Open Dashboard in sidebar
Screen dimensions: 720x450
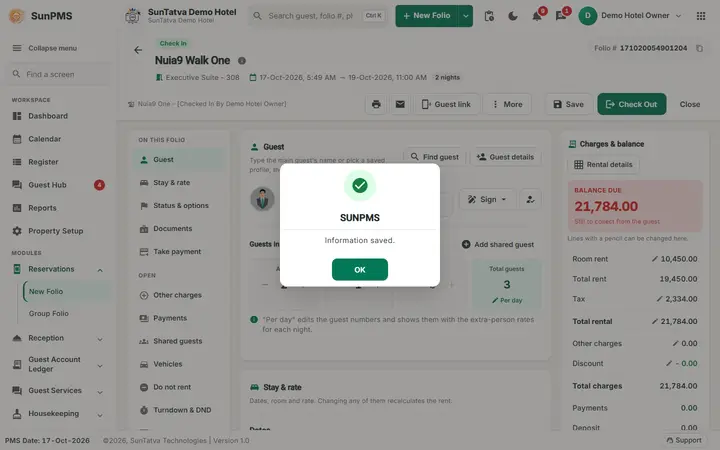coord(48,116)
